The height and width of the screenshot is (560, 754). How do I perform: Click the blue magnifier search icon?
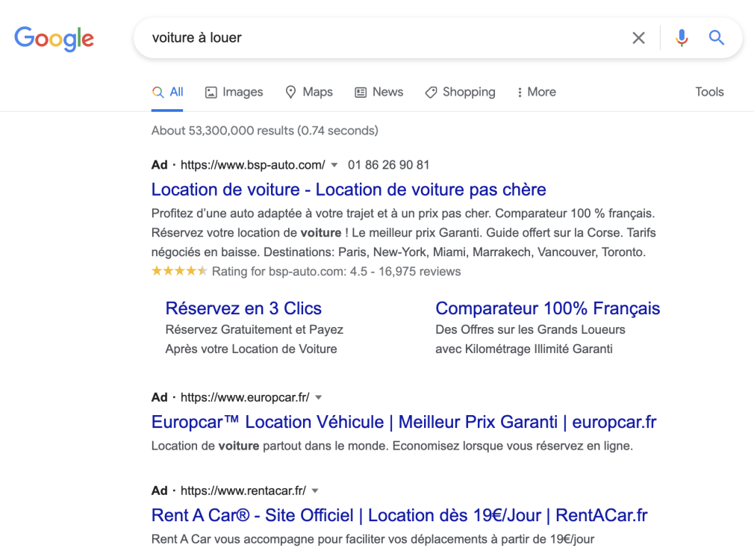pos(715,37)
